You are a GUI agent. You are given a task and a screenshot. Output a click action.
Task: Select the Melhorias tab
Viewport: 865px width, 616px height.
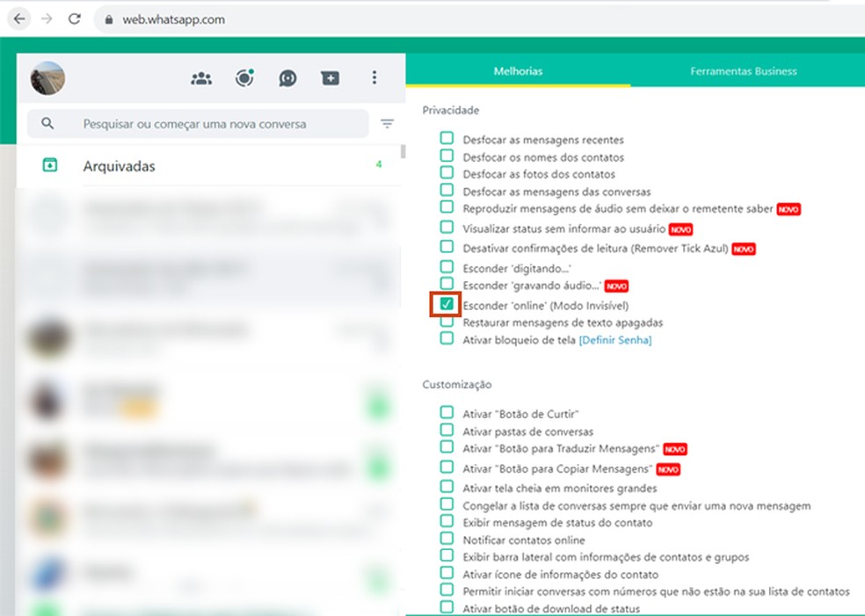[x=519, y=72]
